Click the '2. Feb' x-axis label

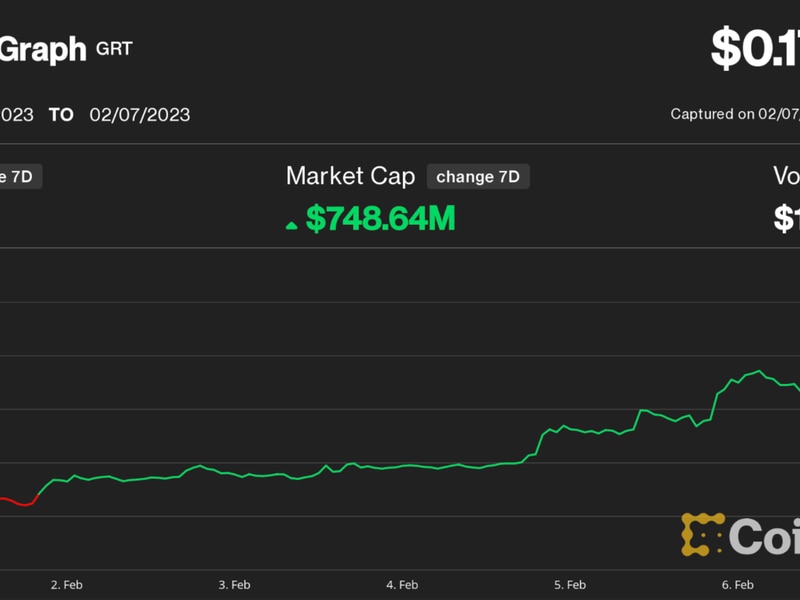66,584
